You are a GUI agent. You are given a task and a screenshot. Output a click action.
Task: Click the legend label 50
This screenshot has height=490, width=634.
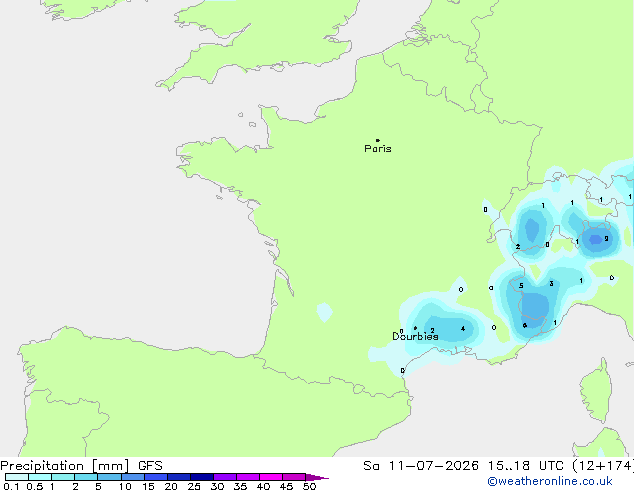(x=309, y=486)
